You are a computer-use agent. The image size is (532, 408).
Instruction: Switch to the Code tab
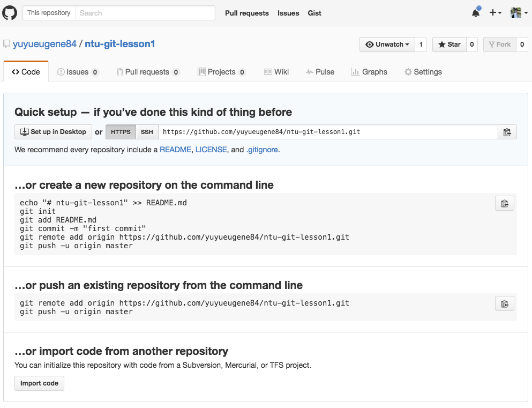coord(26,72)
